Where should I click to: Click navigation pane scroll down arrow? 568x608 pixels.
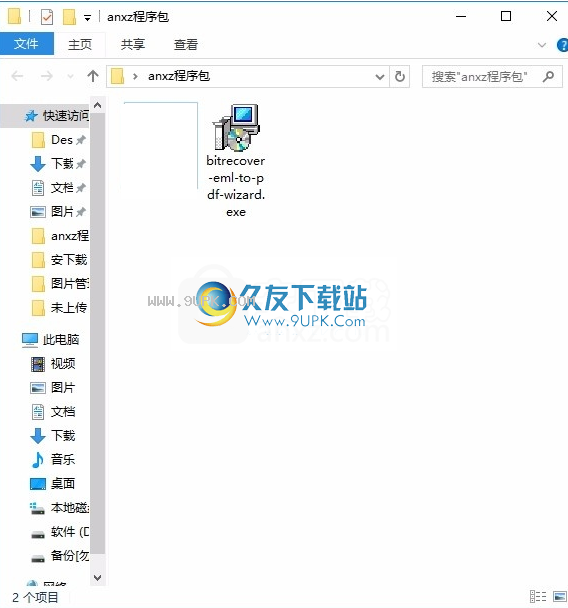(x=98, y=578)
